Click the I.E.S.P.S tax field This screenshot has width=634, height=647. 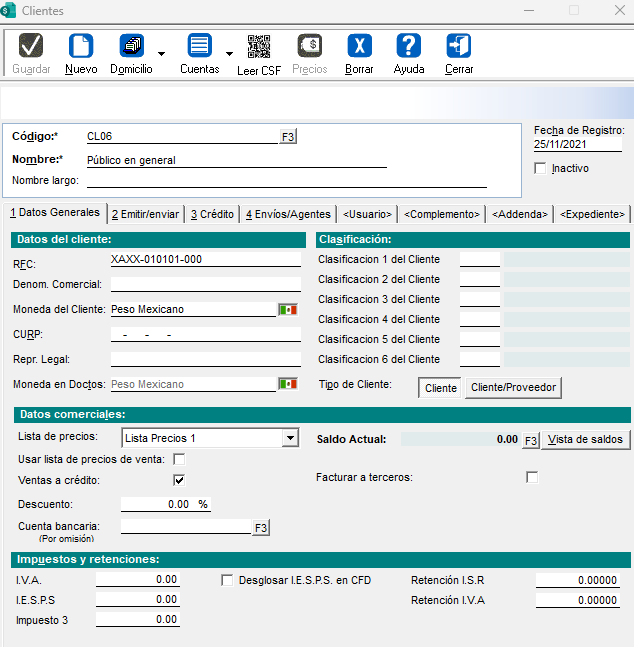[x=138, y=600]
